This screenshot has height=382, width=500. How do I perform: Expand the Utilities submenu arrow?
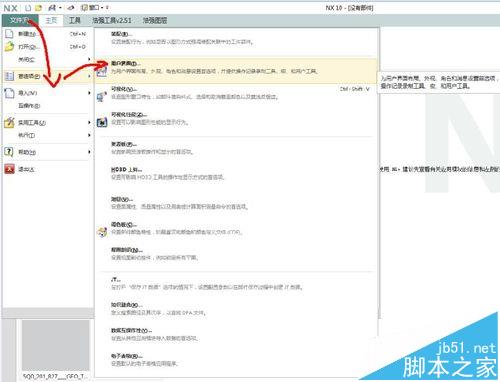coord(89,122)
